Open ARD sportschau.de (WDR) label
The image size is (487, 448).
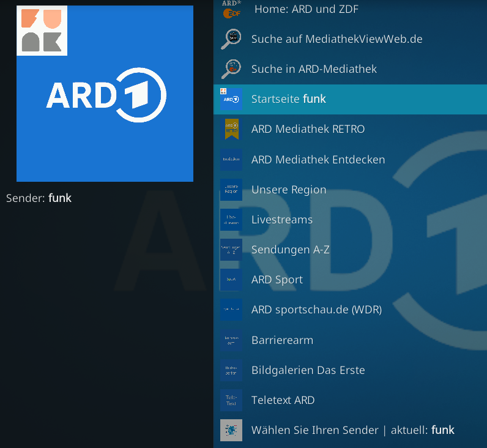click(x=316, y=310)
